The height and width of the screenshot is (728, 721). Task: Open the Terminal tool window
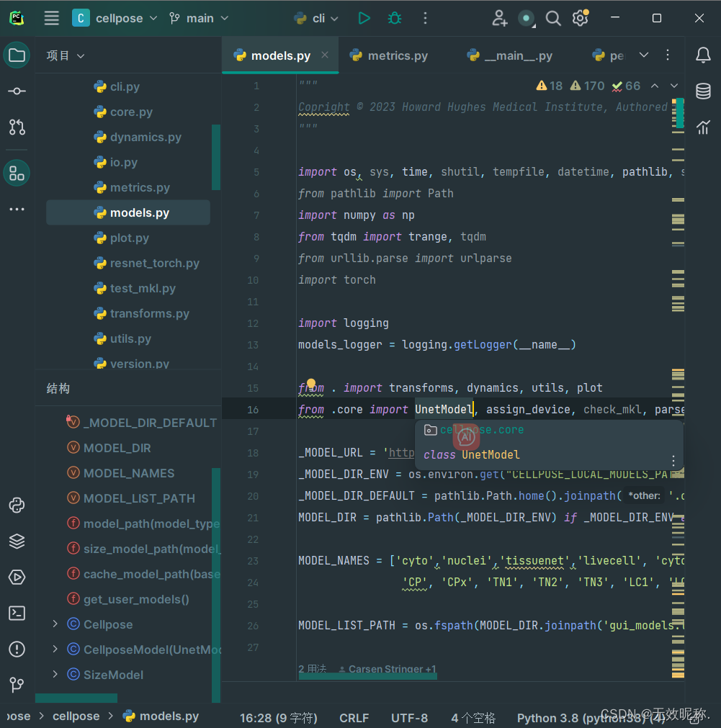[x=17, y=613]
